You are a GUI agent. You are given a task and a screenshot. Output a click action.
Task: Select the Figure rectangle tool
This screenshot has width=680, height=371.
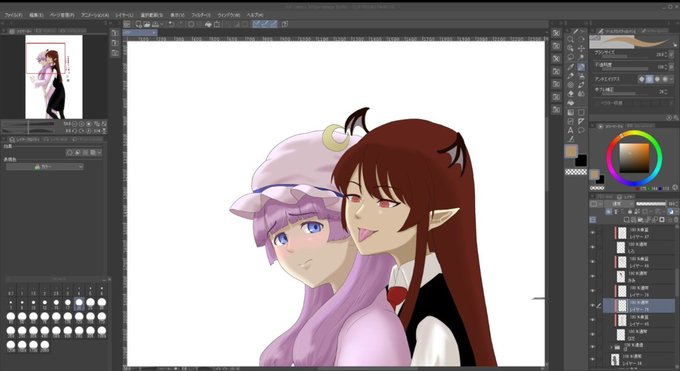coord(581,112)
